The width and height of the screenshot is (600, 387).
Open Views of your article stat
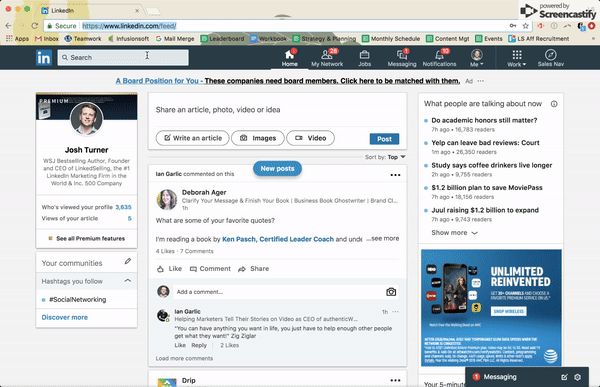point(86,219)
